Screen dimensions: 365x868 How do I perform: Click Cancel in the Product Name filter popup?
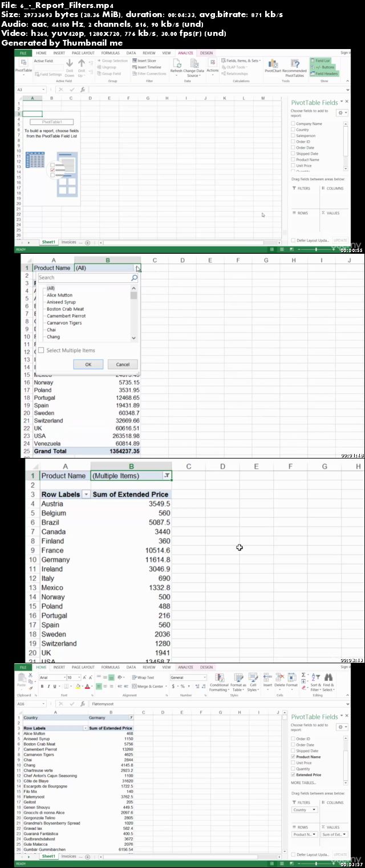[123, 364]
